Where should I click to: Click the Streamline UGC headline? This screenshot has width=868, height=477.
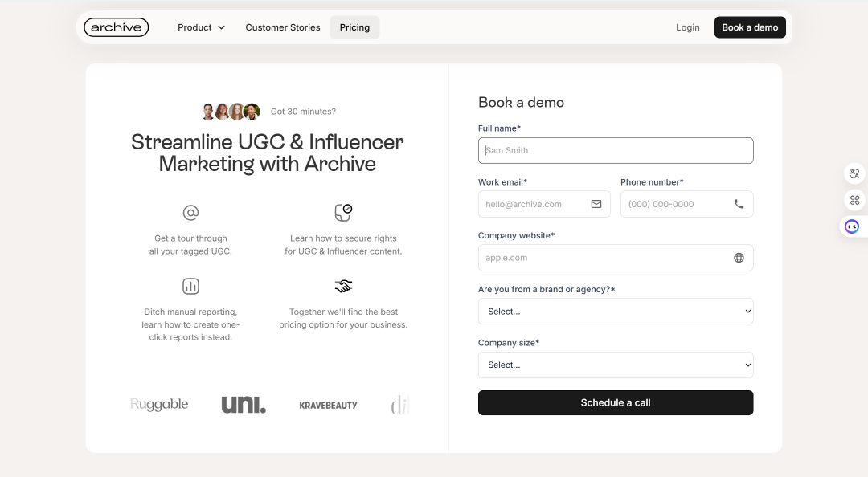pos(268,153)
